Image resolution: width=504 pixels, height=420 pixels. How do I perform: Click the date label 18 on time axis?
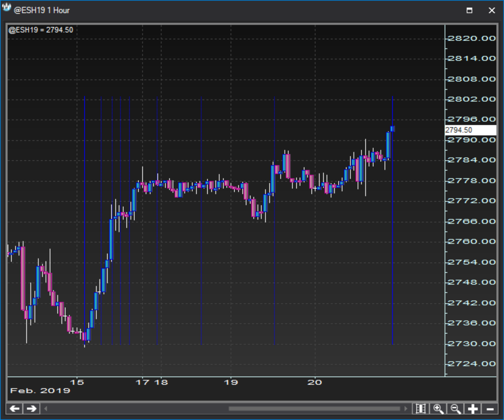161,382
